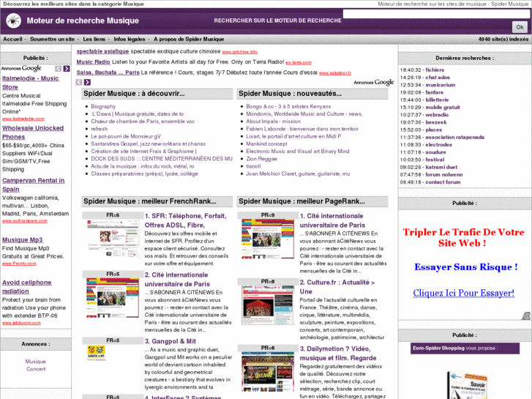Click the Ok search button

(520, 27)
